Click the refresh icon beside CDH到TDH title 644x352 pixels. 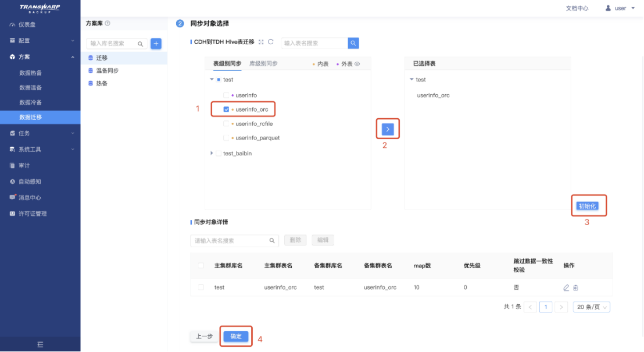[x=271, y=42]
